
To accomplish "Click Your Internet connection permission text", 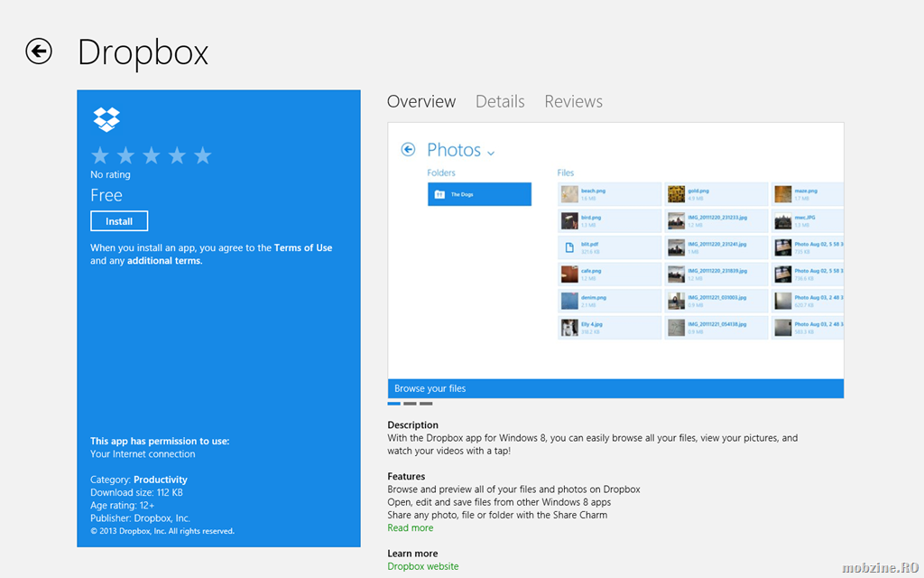I will 143,454.
